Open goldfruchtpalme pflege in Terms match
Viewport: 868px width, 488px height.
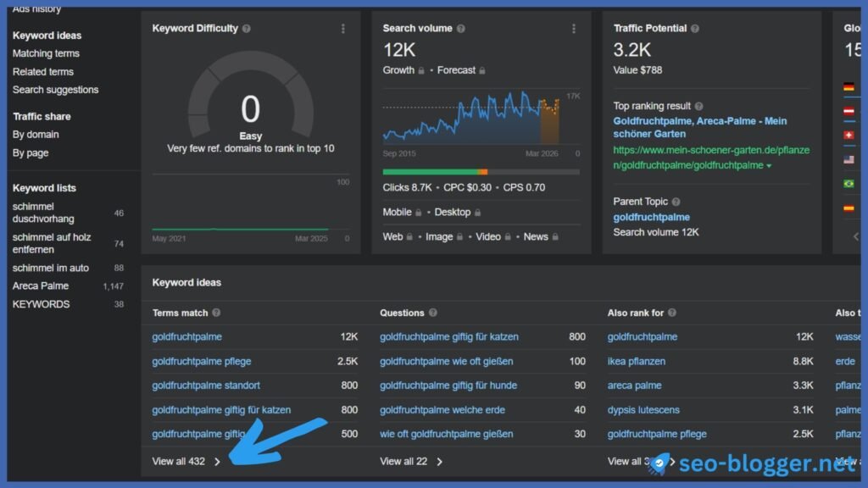[x=202, y=361]
